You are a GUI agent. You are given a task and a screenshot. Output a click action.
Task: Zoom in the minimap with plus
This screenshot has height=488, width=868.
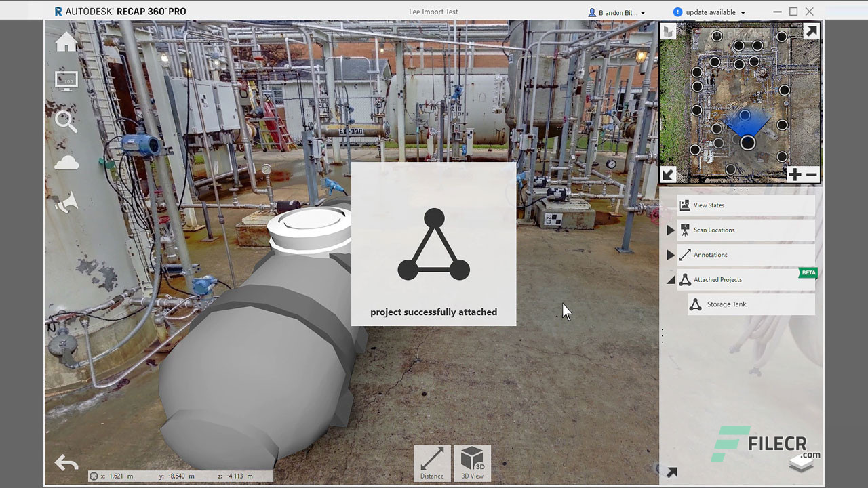click(795, 175)
